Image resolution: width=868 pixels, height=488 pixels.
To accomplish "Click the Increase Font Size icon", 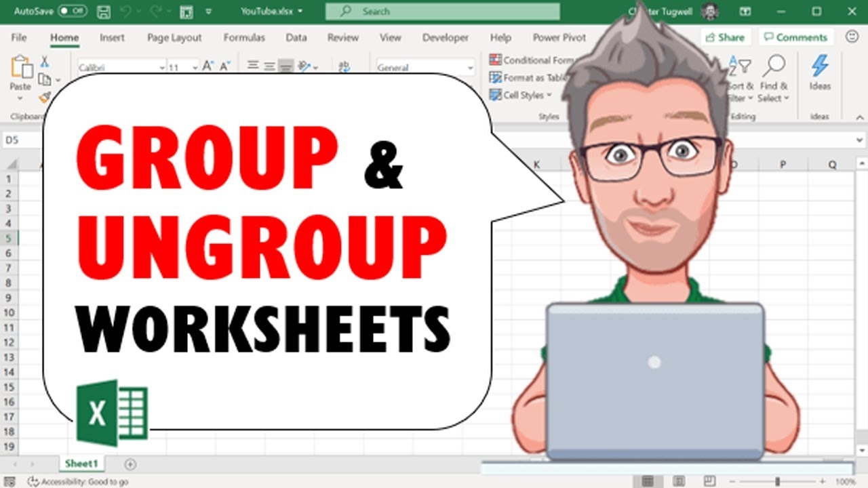I will (208, 66).
